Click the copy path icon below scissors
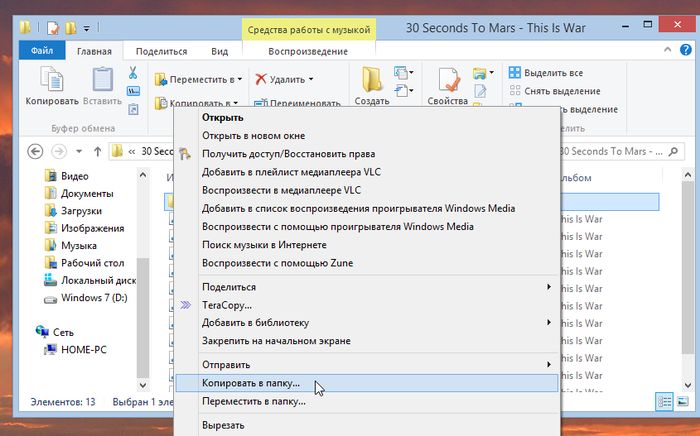700x436 pixels. pyautogui.click(x=133, y=91)
